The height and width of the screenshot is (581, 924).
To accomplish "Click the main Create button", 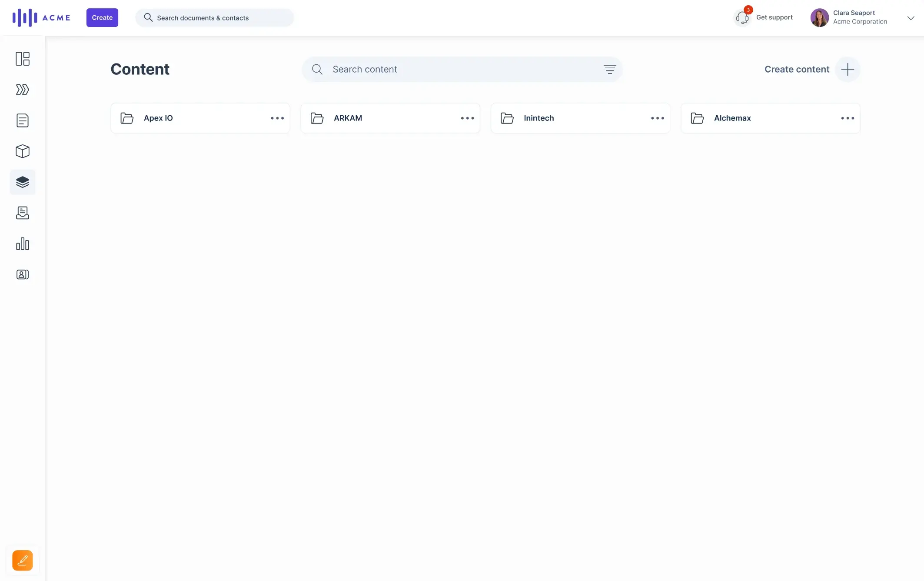I will (102, 17).
